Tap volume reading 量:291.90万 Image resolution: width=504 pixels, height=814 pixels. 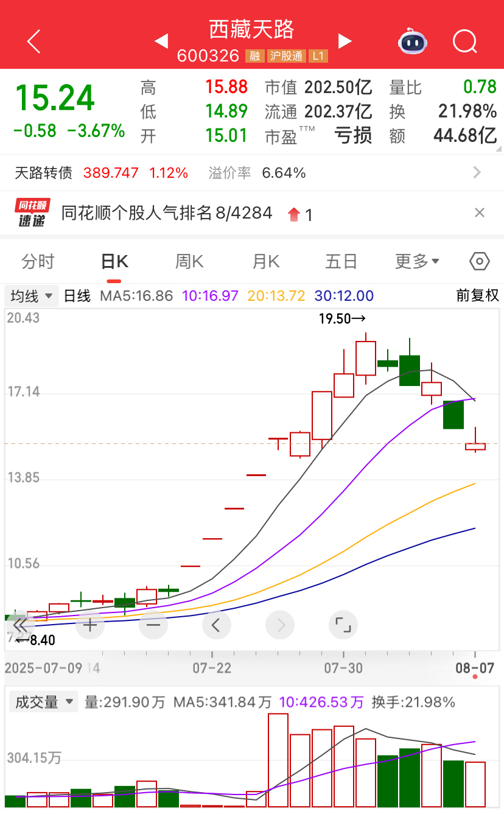[125, 702]
